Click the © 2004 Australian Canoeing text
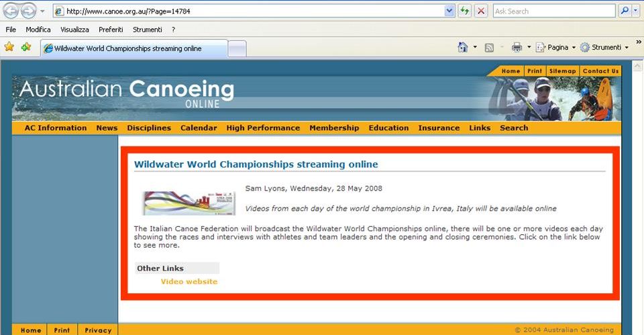The width and height of the screenshot is (644, 335). [564, 330]
